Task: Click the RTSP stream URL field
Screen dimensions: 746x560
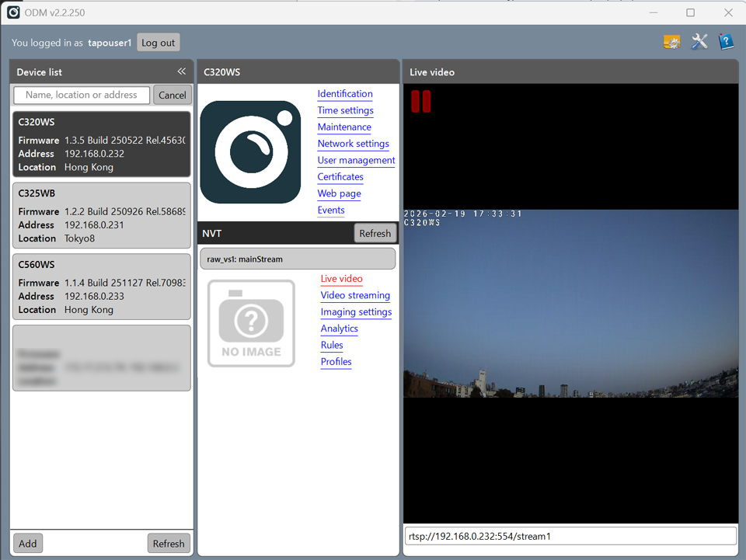Action: pos(570,536)
